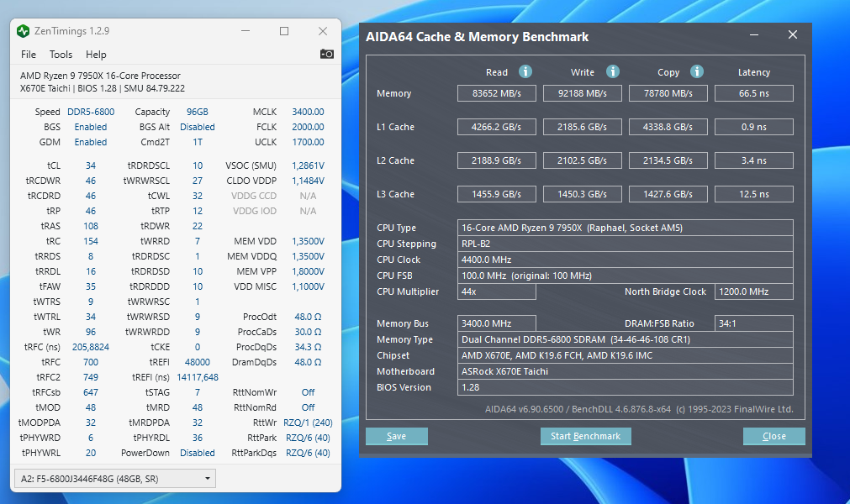The height and width of the screenshot is (504, 850).
Task: Minimize the AIDA64 benchmark window
Action: click(x=754, y=34)
